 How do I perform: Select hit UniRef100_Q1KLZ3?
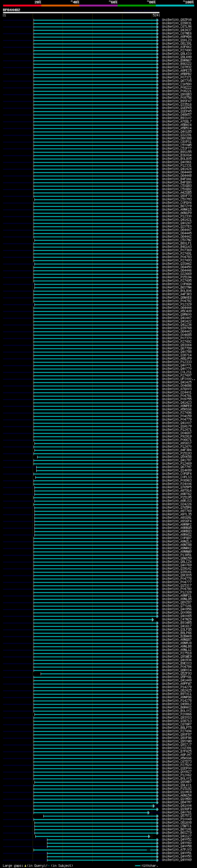coord(177,40)
